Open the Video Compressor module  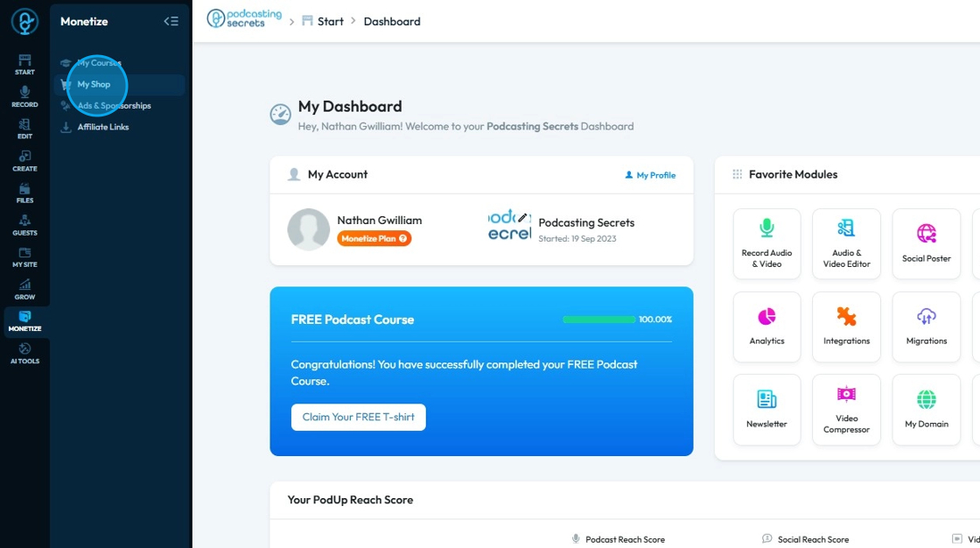pos(846,410)
